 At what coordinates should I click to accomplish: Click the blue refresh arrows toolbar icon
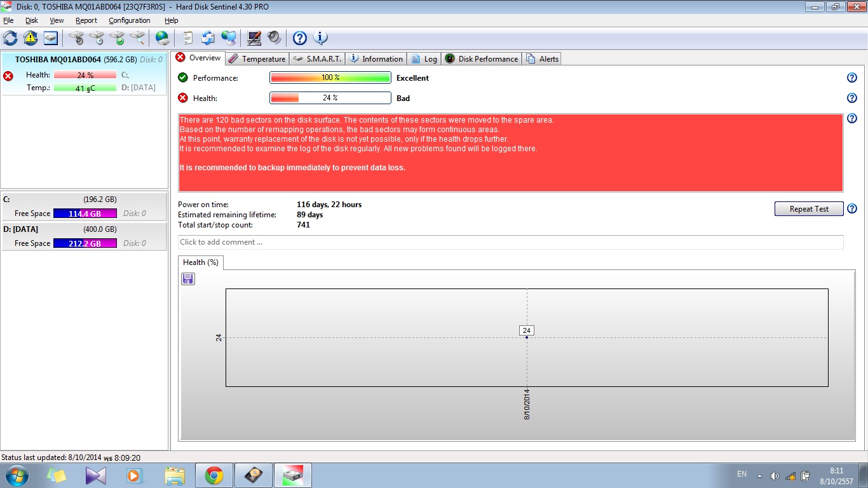pyautogui.click(x=11, y=38)
